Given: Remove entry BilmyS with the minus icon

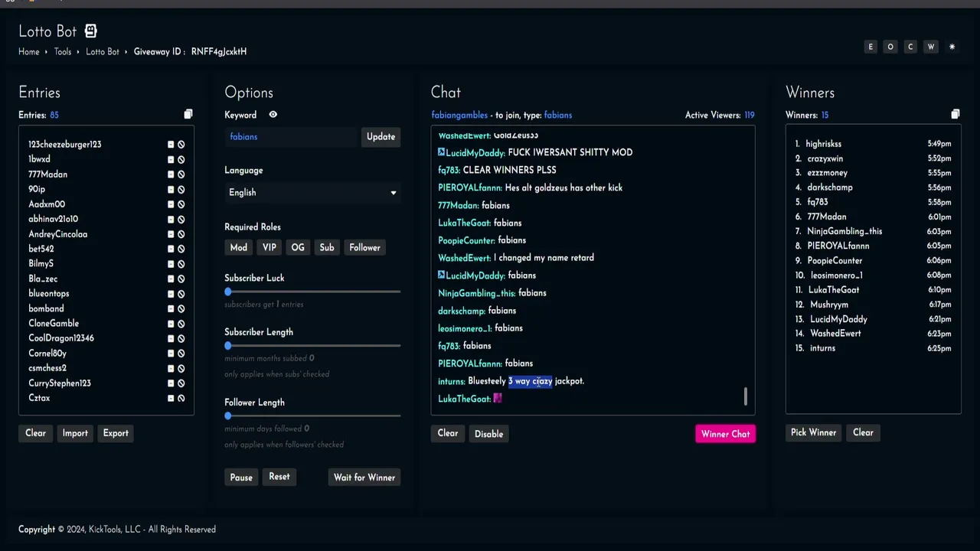Looking at the screenshot, I should [171, 263].
